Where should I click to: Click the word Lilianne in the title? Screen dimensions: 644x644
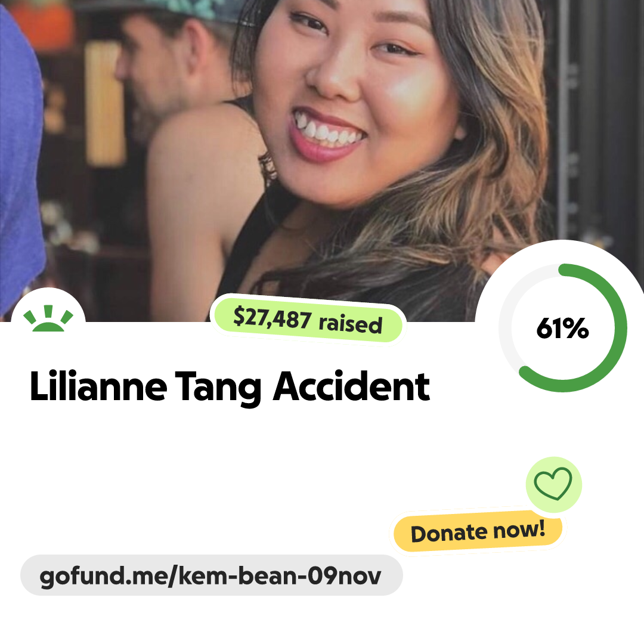click(x=98, y=386)
